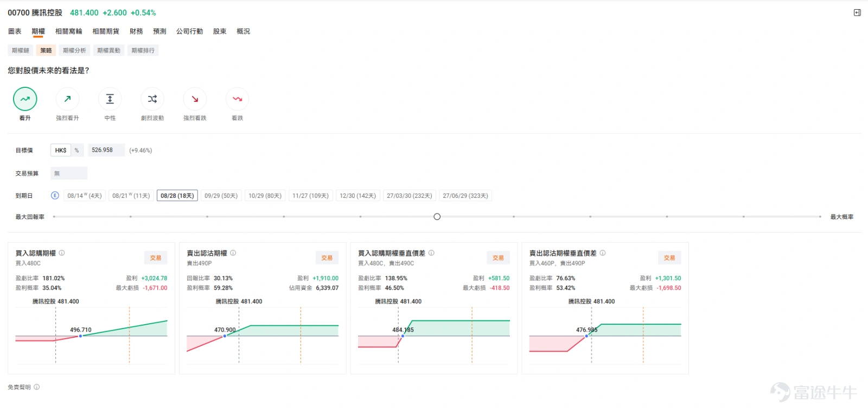868x412 pixels.
Task: Select expiry date 11/27 (109天)
Action: pyautogui.click(x=310, y=196)
